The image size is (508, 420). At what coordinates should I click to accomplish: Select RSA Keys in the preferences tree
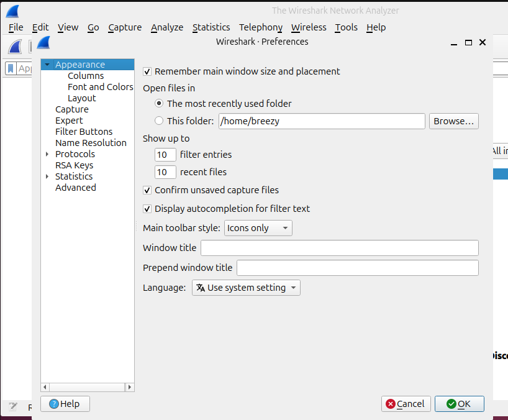(74, 165)
